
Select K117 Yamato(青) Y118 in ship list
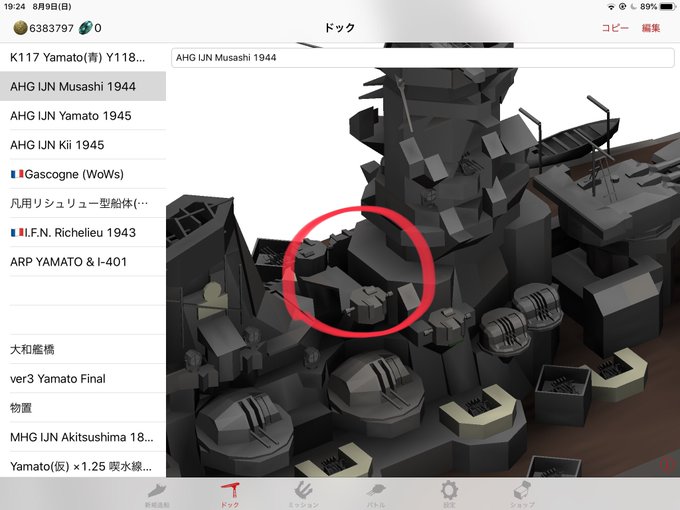pyautogui.click(x=83, y=57)
